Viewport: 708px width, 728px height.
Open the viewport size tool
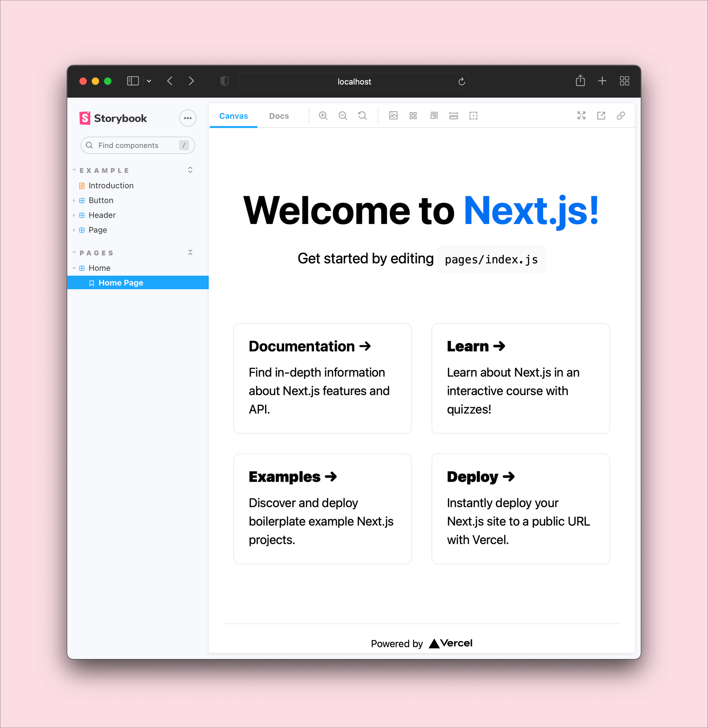click(434, 116)
